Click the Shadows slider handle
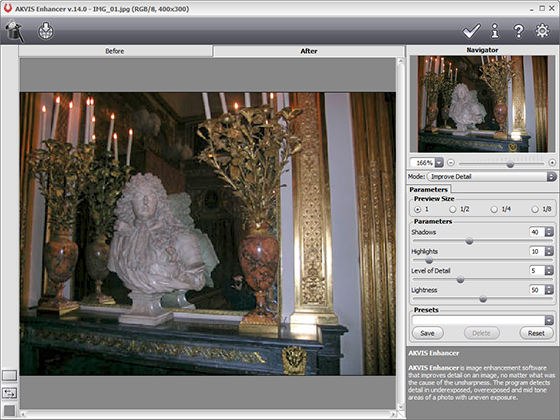 pyautogui.click(x=469, y=241)
